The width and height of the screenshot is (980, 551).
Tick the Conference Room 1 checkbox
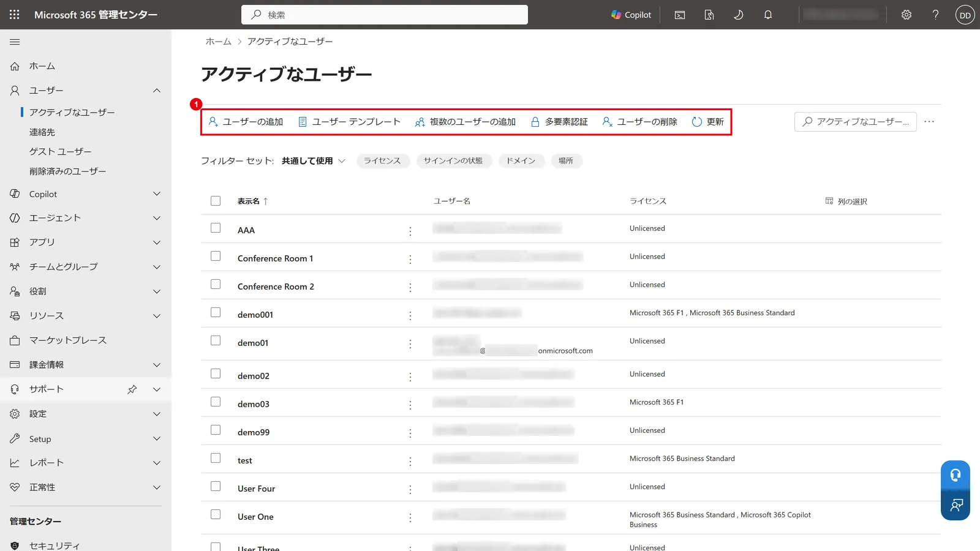(216, 256)
